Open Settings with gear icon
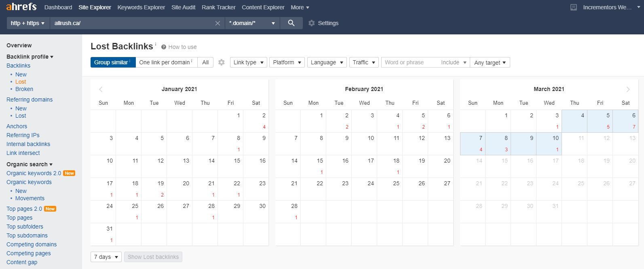The image size is (644, 269). (323, 23)
